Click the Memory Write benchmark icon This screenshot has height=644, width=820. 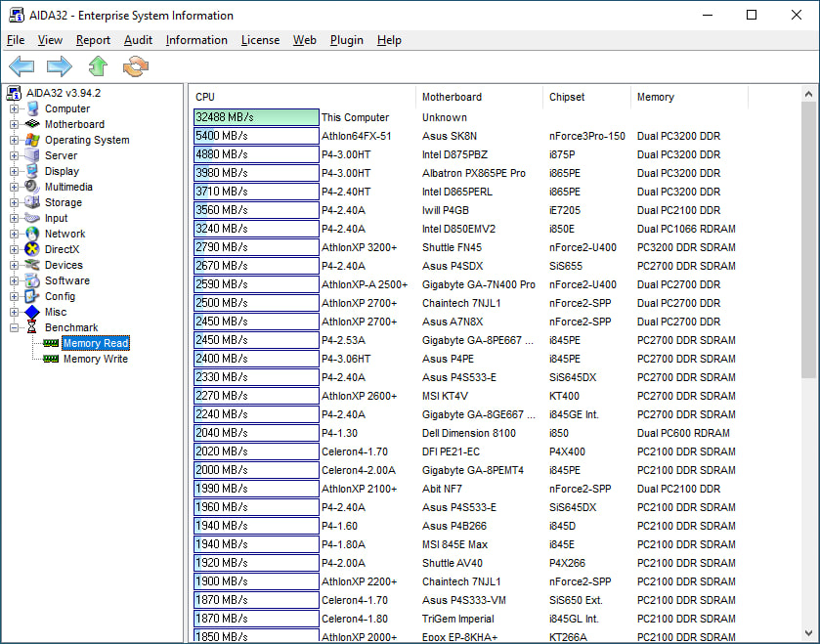(51, 359)
